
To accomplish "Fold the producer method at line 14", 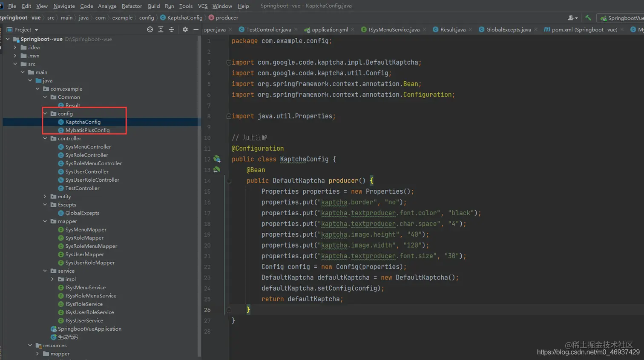I will (229, 180).
